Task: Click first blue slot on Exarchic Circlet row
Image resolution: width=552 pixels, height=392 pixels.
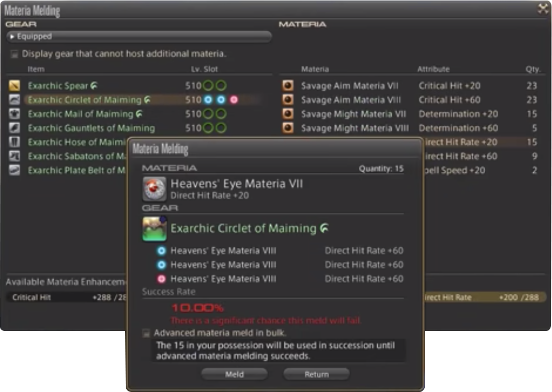Action: 208,100
